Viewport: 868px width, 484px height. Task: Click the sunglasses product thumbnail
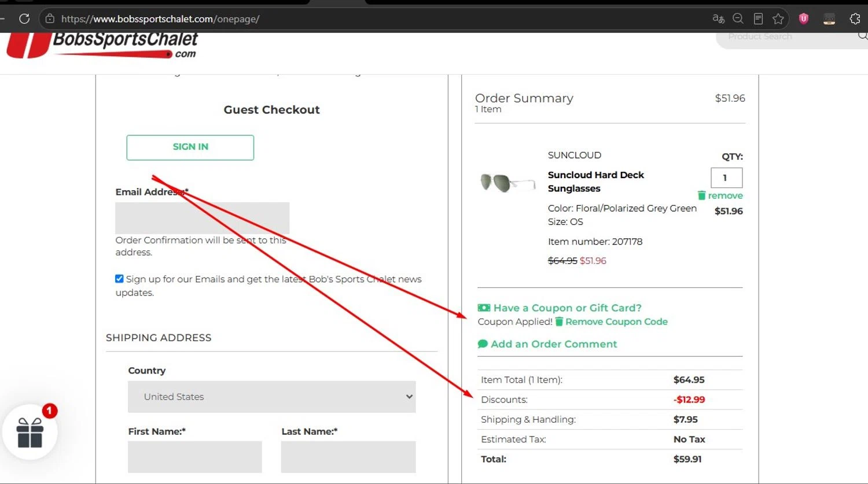[507, 183]
